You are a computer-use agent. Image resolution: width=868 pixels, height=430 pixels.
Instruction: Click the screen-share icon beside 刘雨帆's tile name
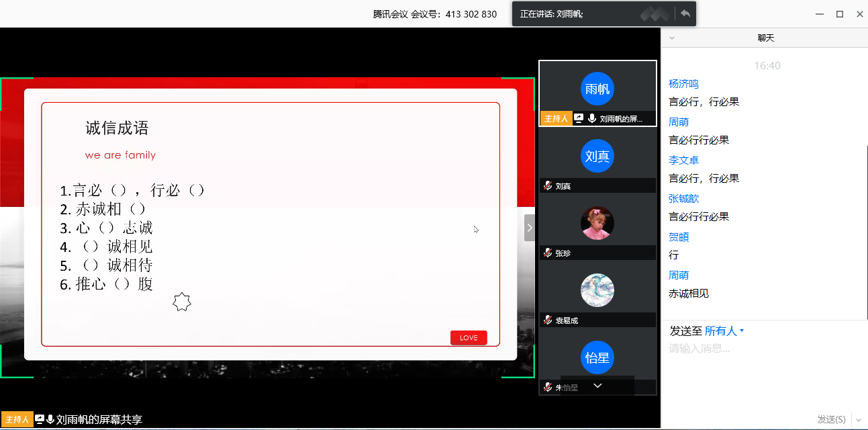(579, 119)
